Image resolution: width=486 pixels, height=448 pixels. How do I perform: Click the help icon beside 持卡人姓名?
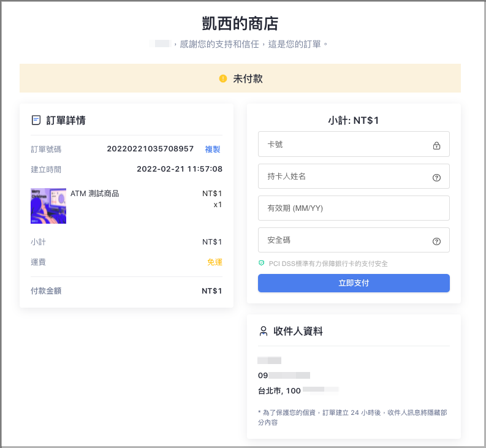coord(436,178)
